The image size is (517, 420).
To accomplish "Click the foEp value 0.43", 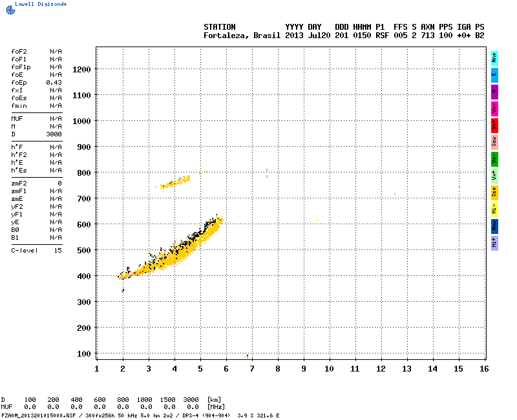I will pos(54,83).
